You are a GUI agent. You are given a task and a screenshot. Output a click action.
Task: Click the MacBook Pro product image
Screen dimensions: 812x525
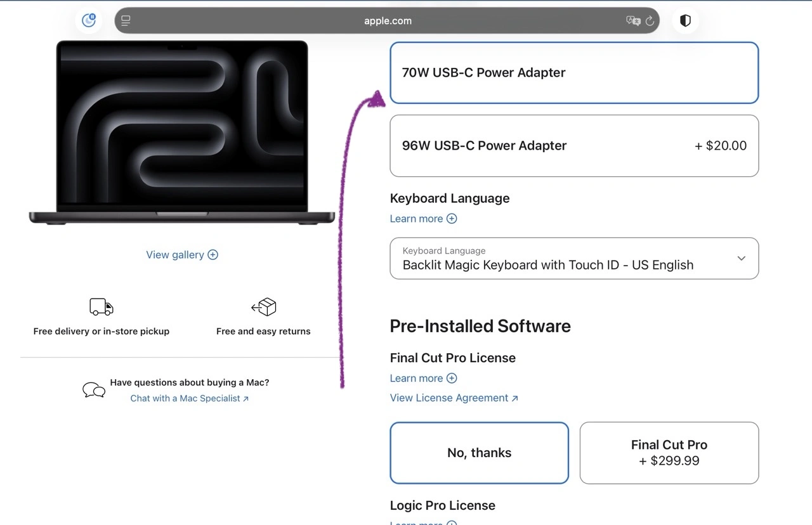point(182,132)
